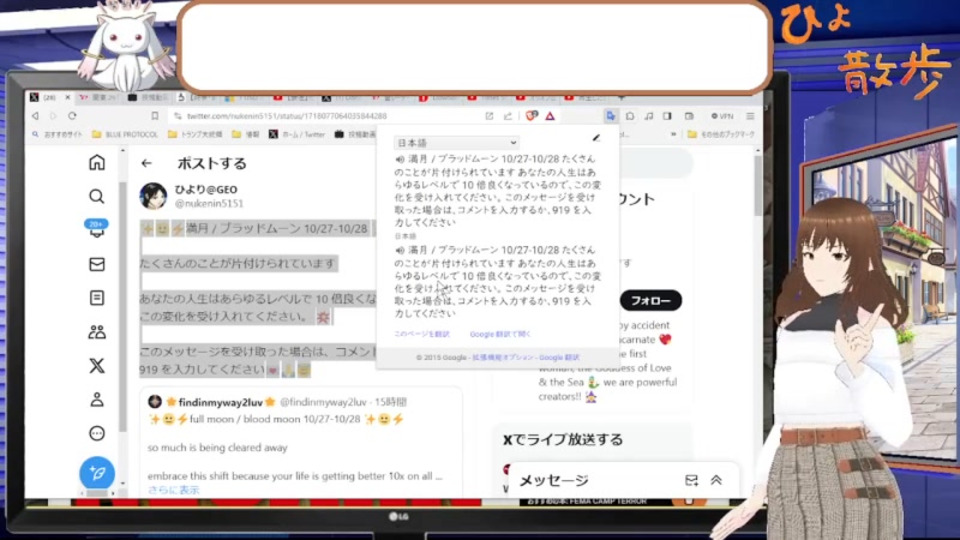
Task: Click the share icon in address bar
Action: [508, 116]
